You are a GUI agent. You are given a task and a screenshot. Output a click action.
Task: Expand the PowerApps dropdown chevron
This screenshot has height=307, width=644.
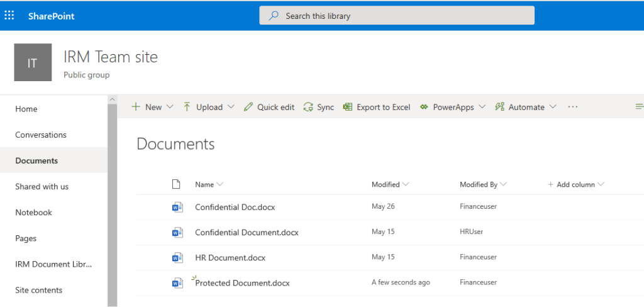point(482,107)
